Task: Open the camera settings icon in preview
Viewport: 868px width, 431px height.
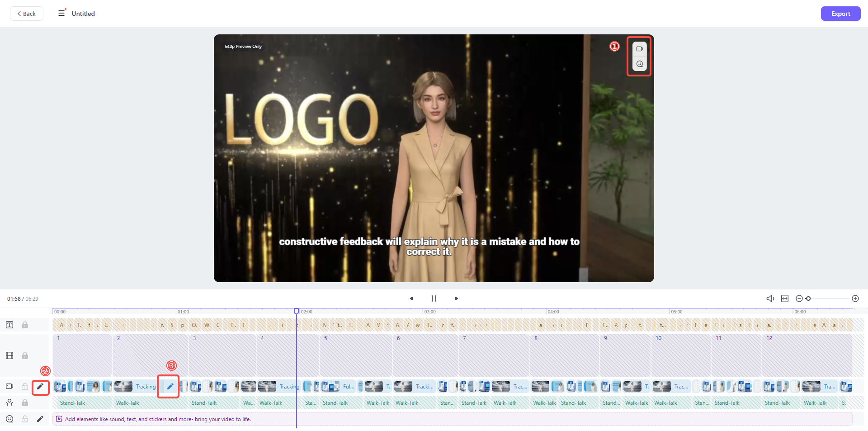Action: tap(639, 49)
